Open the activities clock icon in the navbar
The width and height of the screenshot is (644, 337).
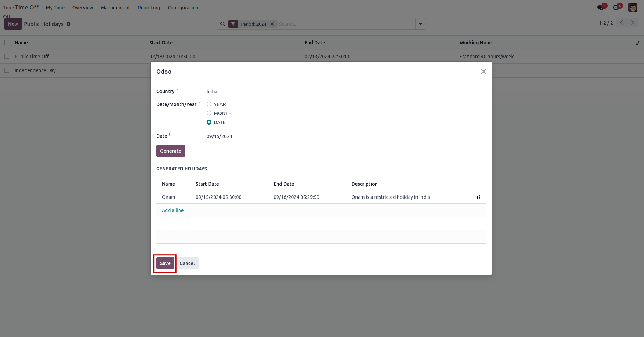click(616, 7)
